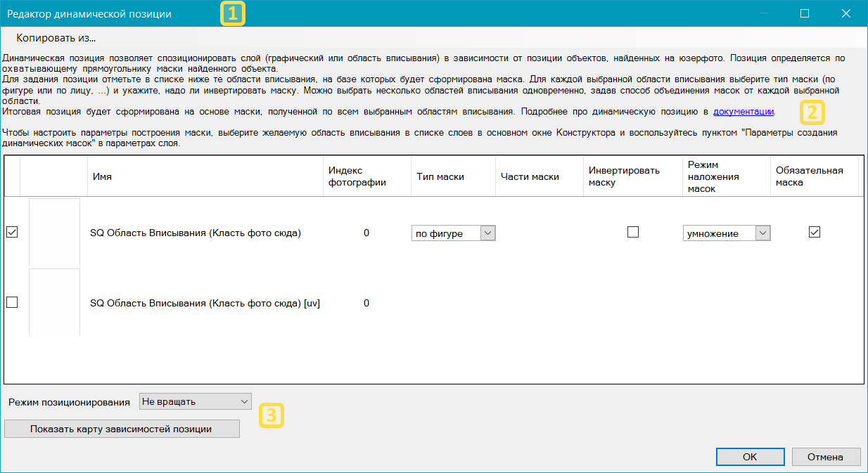This screenshot has width=868, height=473.
Task: Maximize the Редактор динамической позиции window
Action: [x=805, y=13]
